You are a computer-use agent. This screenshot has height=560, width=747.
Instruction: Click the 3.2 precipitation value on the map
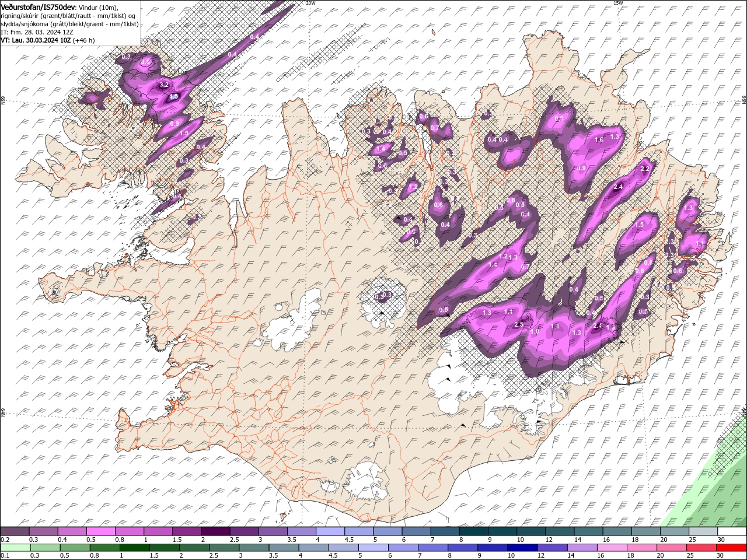164,85
